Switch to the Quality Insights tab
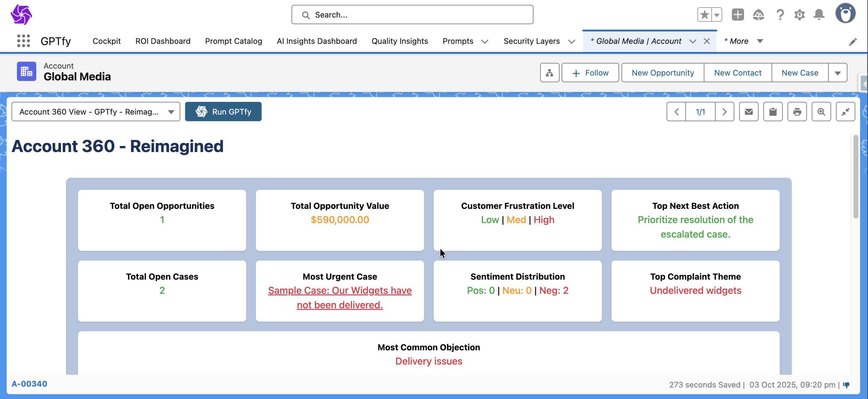This screenshot has height=399, width=868. 399,41
